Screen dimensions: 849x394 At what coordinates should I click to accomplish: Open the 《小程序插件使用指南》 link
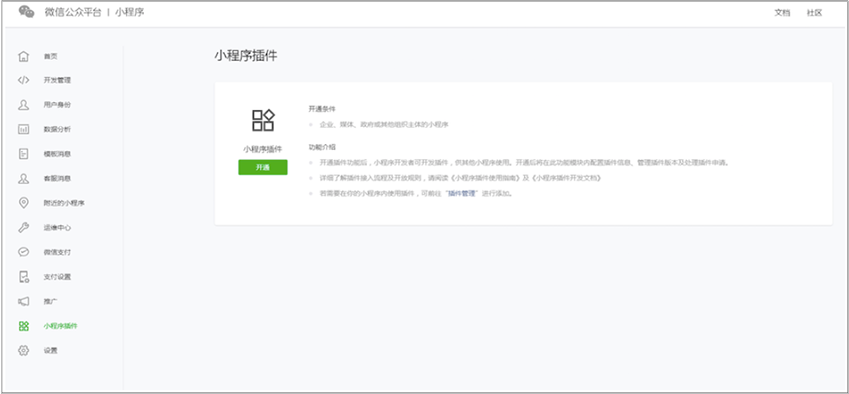click(x=486, y=178)
